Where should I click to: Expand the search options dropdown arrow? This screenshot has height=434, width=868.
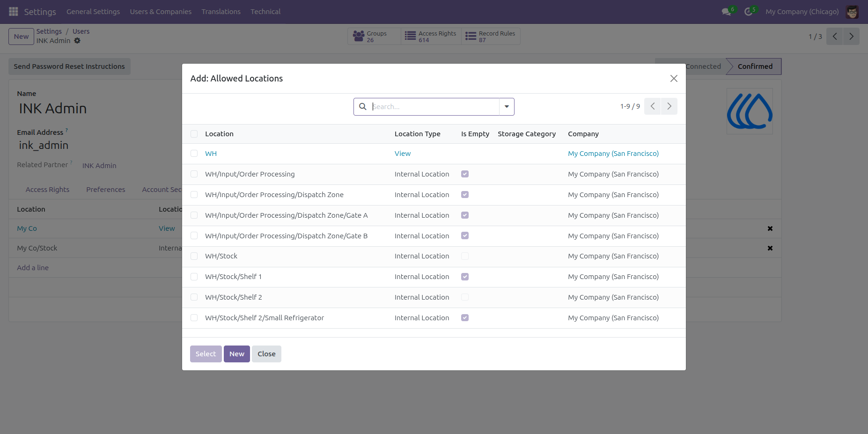[507, 107]
